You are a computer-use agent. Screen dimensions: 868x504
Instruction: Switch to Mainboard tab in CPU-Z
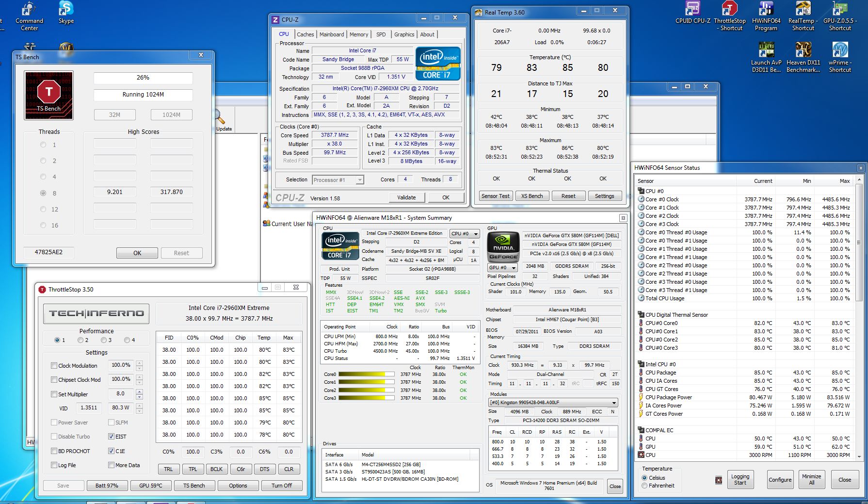(332, 34)
